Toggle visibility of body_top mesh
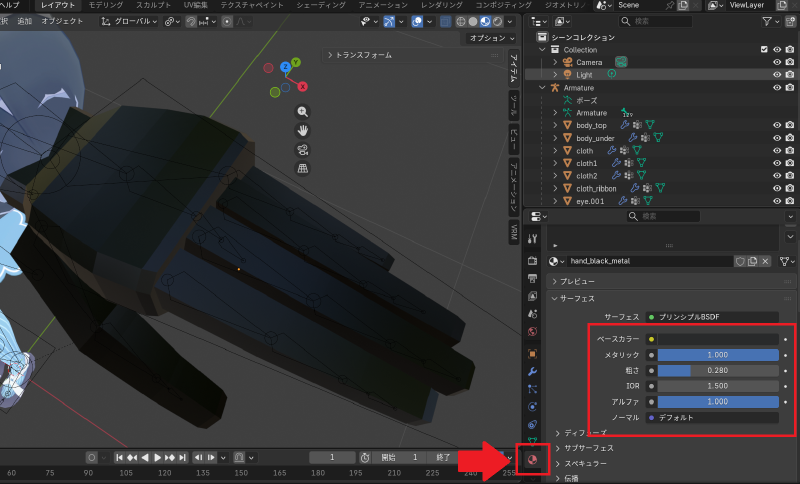The image size is (800, 484). pos(777,125)
